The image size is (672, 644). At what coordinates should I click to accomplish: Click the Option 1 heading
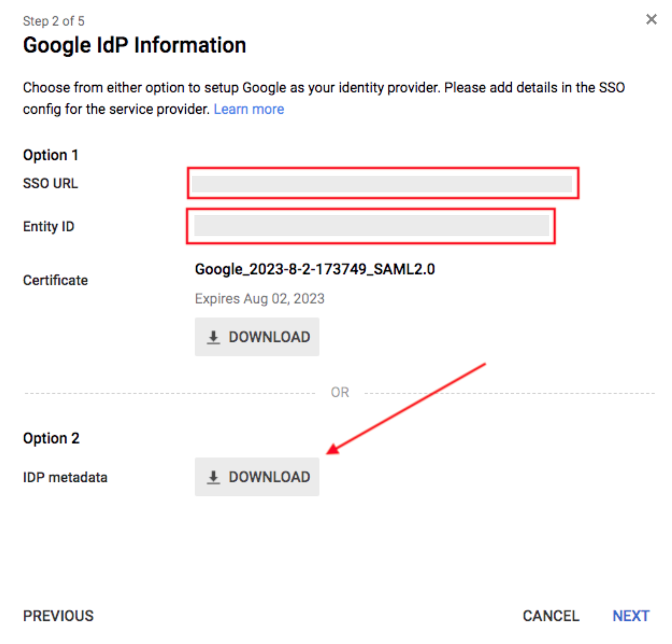(51, 155)
